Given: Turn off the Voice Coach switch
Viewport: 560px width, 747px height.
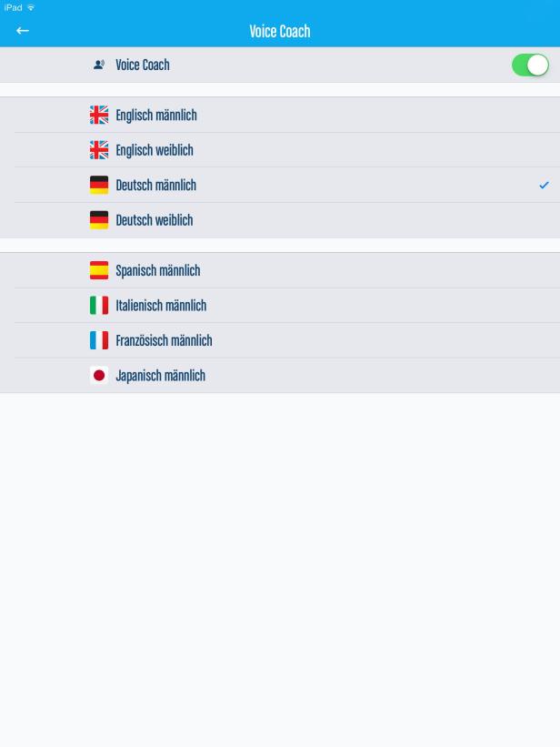Looking at the screenshot, I should (530, 65).
